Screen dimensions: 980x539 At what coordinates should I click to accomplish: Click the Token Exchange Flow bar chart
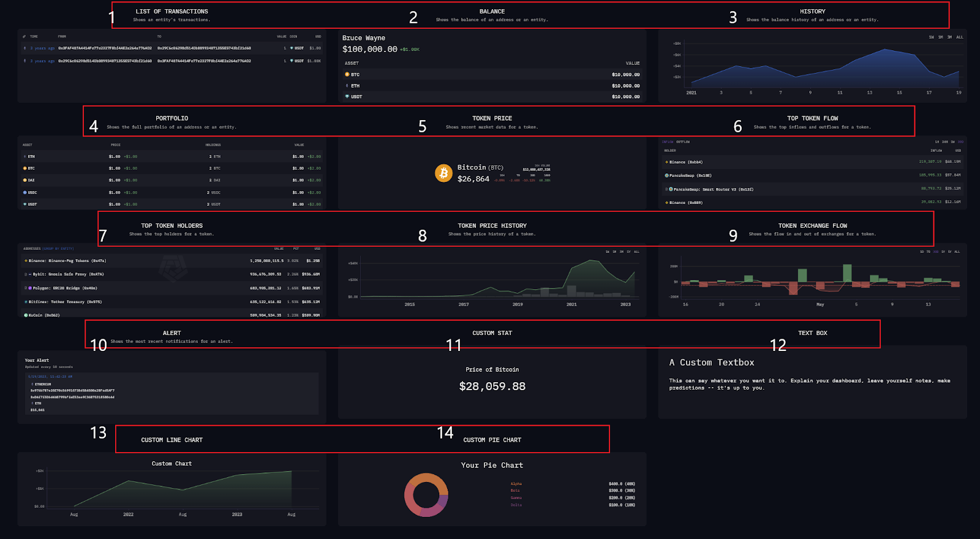coord(820,281)
